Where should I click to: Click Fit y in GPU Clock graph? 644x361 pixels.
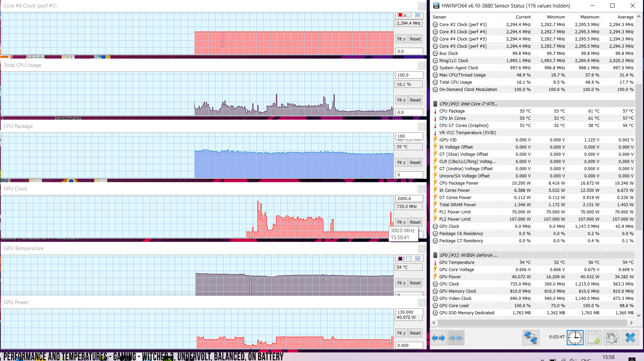pos(401,222)
